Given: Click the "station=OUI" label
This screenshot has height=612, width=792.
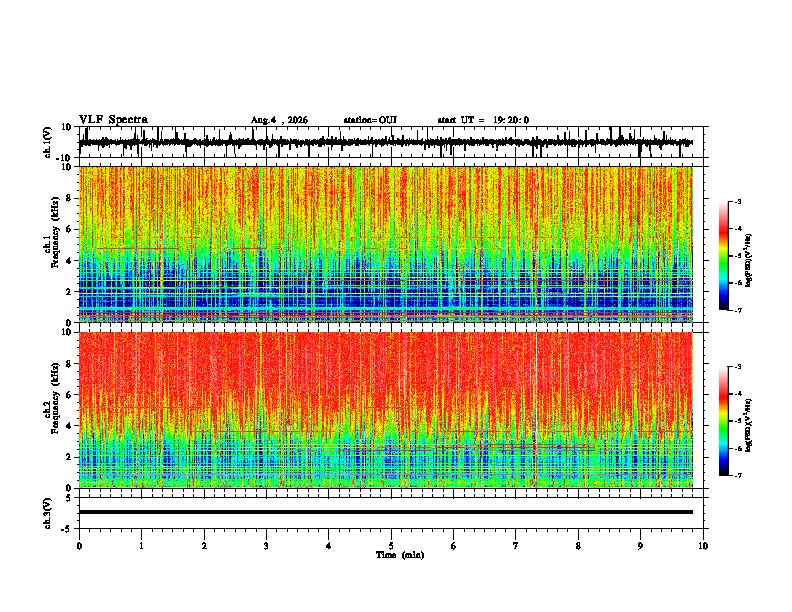Looking at the screenshot, I should coord(370,120).
